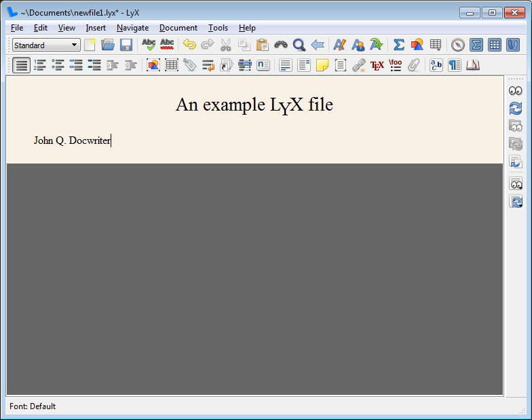Image resolution: width=532 pixels, height=420 pixels.
Task: Open the Tools menu
Action: pos(218,28)
